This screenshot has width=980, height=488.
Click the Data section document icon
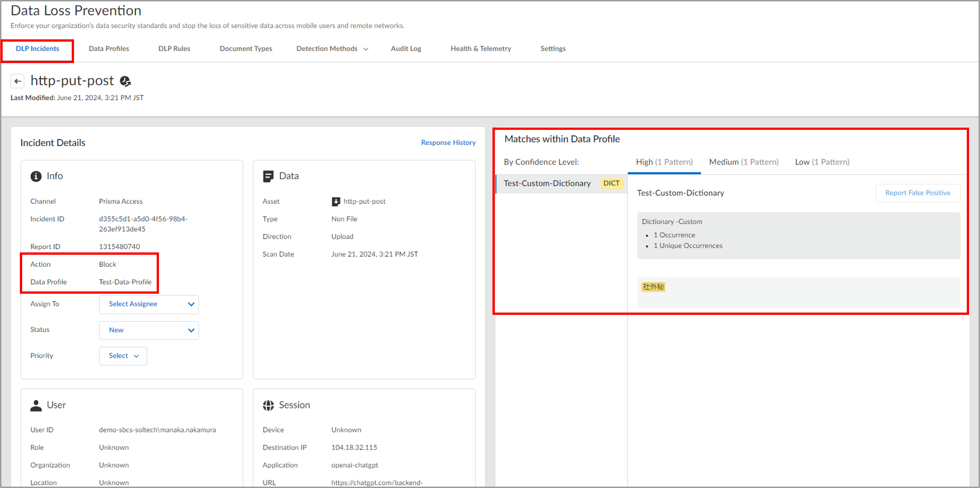tap(268, 176)
